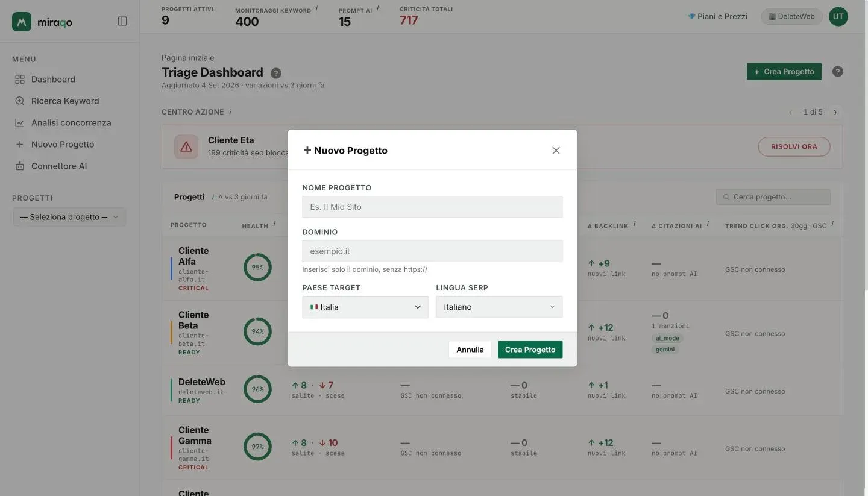Click info icon in Citazioni AI column header

click(x=708, y=225)
